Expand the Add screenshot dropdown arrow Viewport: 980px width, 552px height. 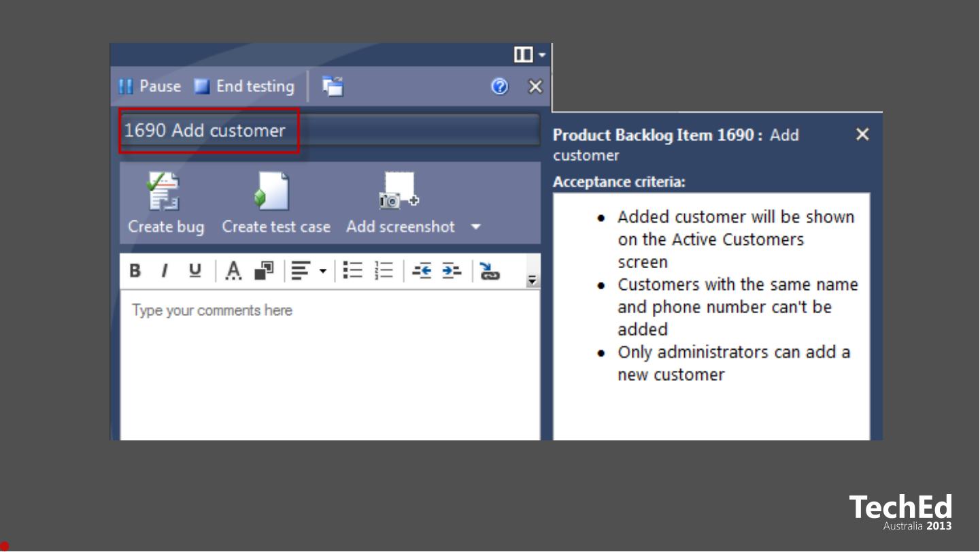475,227
